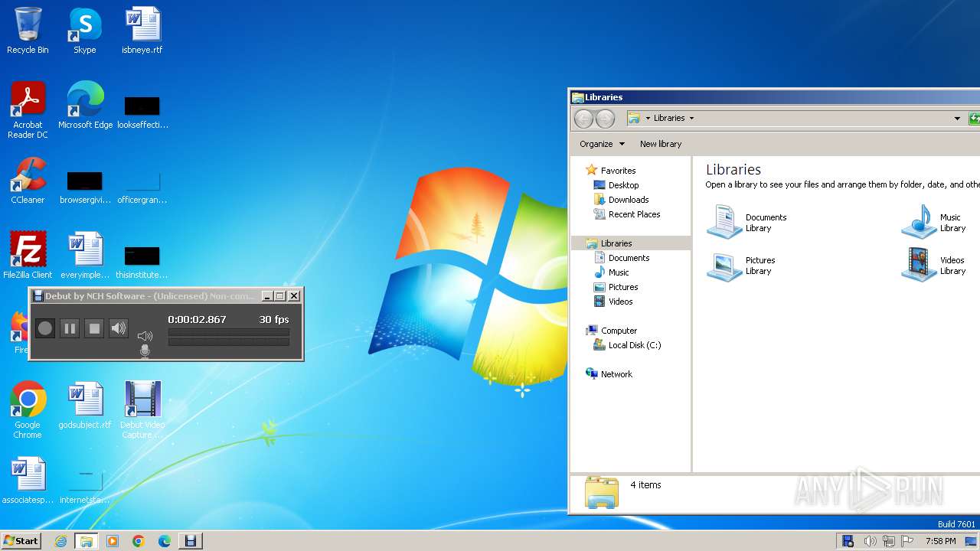Click the Record button in Debut

[45, 328]
